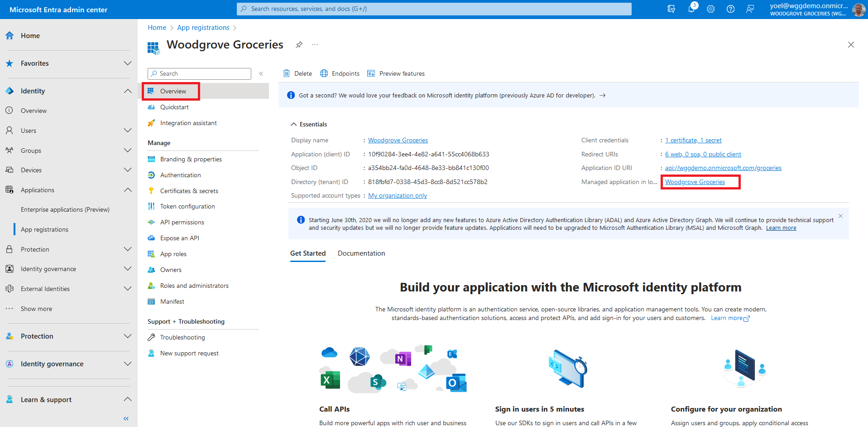This screenshot has height=427, width=868.
Task: Click the help question mark icon
Action: point(730,9)
